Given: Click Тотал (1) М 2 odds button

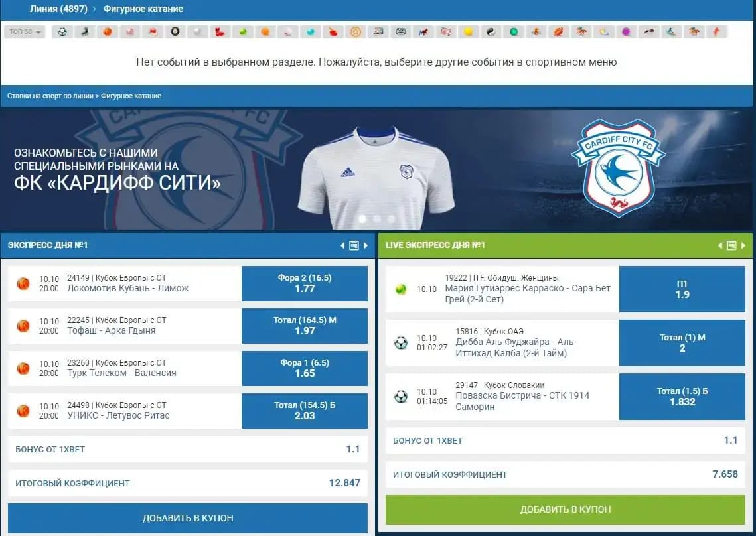Looking at the screenshot, I should pyautogui.click(x=682, y=343).
